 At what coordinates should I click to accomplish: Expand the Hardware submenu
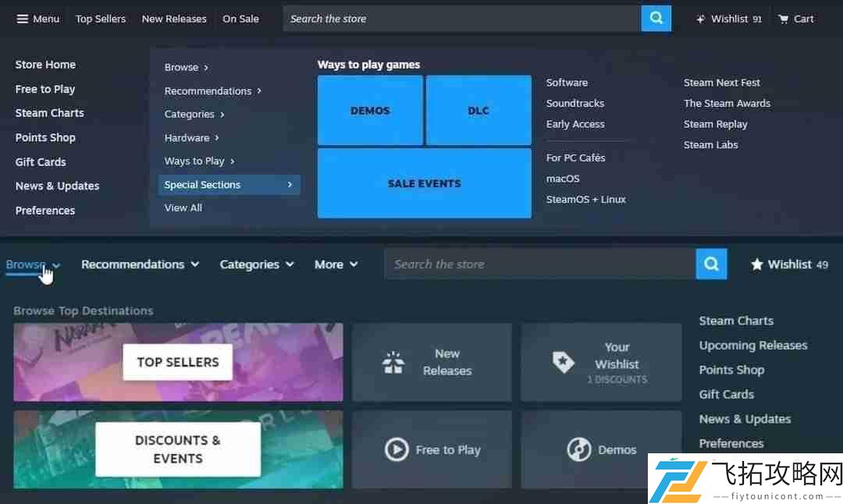[x=191, y=138]
